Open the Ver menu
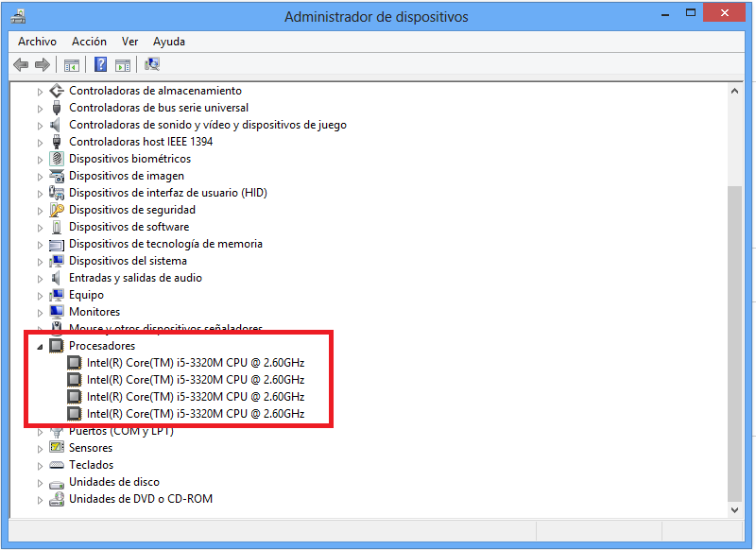 129,42
